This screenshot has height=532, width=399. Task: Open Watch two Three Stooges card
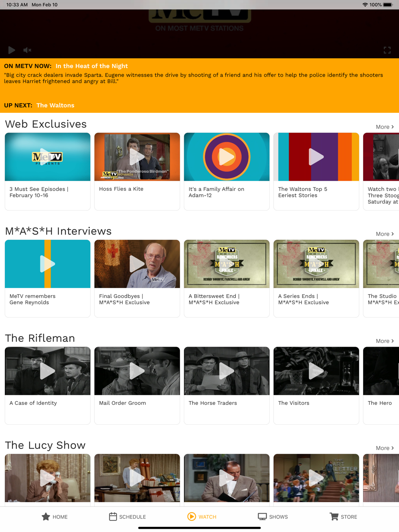(x=381, y=171)
